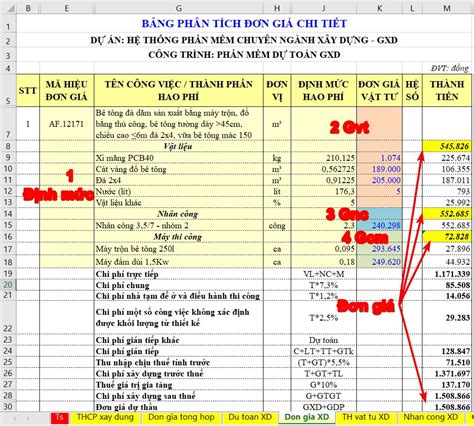Click the ĐVT: đồng cell

coord(449,68)
